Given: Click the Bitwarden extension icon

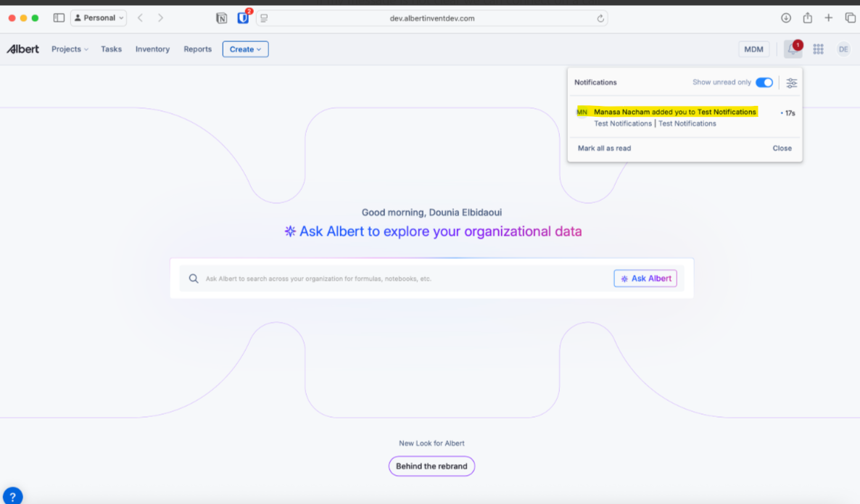Looking at the screenshot, I should 243,18.
